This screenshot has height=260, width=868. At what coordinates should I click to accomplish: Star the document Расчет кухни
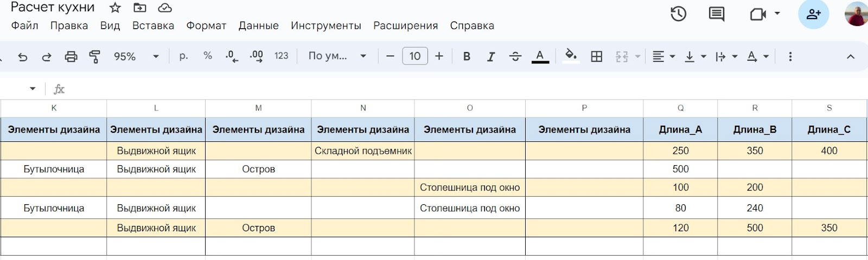pyautogui.click(x=115, y=8)
